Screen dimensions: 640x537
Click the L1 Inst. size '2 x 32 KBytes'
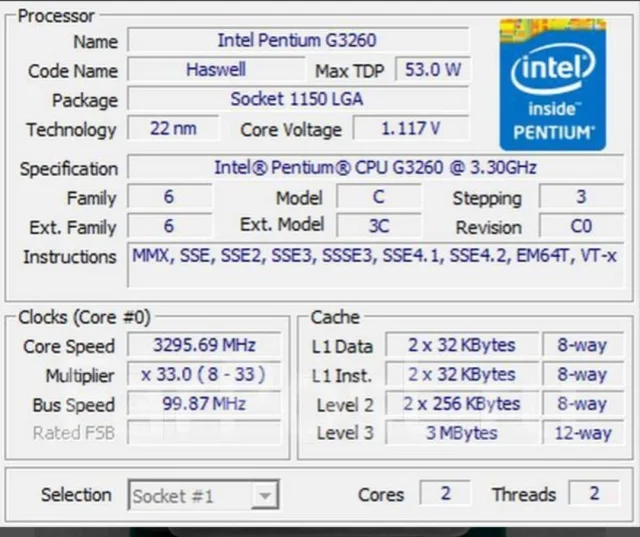[462, 374]
